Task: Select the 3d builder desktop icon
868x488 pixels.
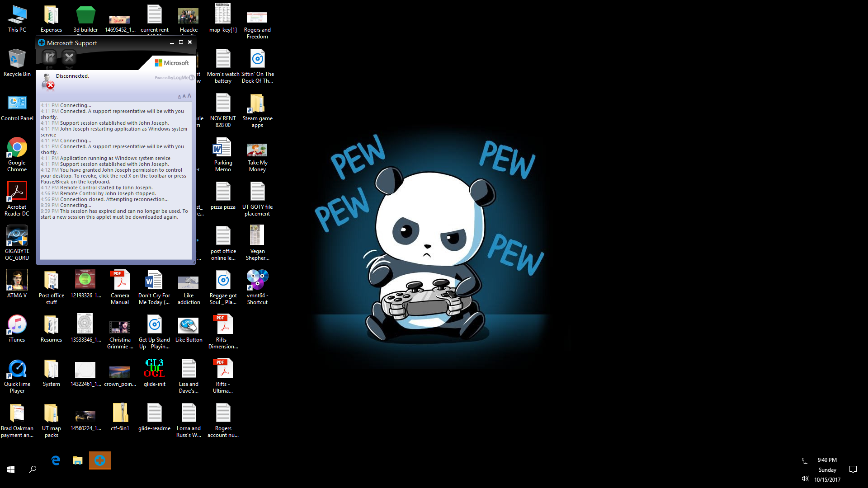Action: point(85,19)
